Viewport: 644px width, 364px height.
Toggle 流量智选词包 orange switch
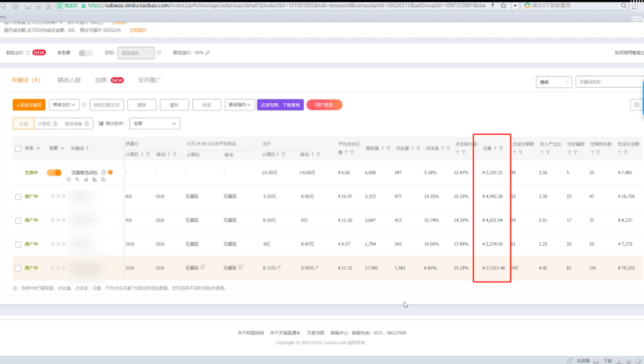tap(54, 172)
